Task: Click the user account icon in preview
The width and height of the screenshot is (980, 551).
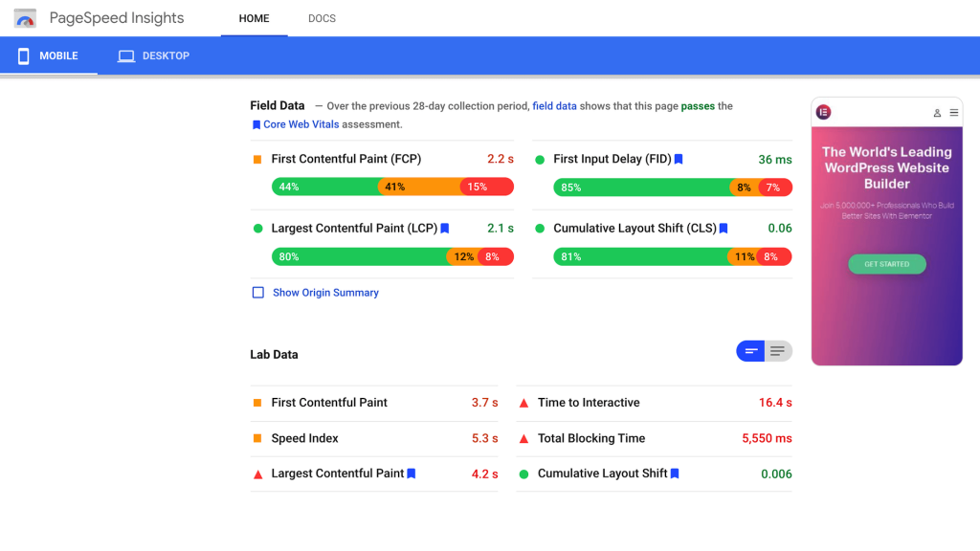Action: [x=937, y=113]
